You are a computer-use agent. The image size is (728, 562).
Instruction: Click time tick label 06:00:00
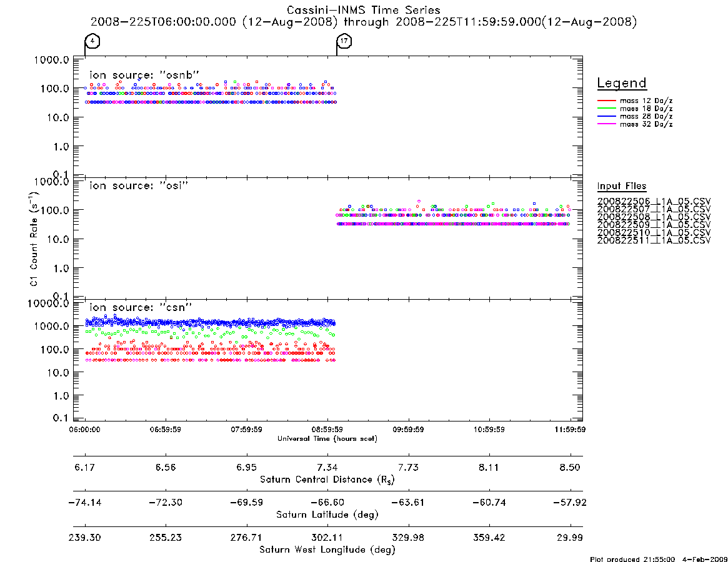point(84,430)
